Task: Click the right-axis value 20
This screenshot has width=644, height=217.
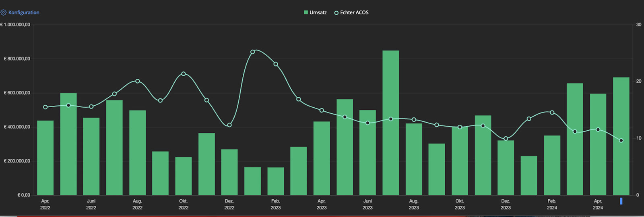Action: [x=639, y=81]
